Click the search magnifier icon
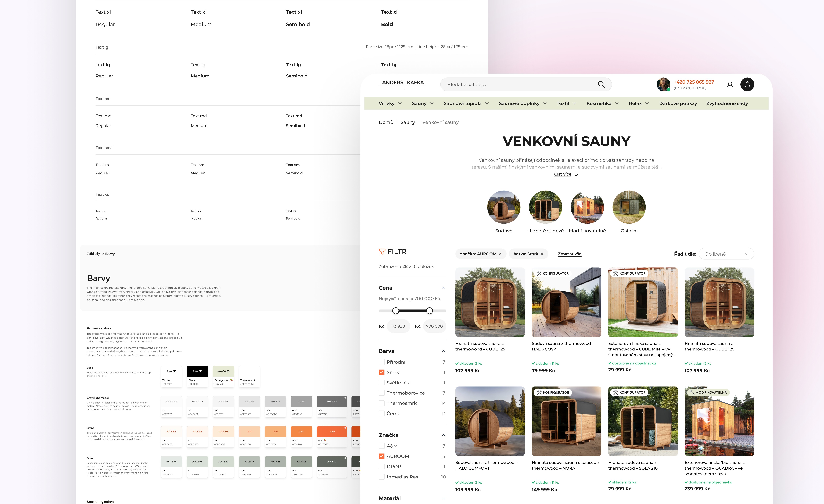Viewport: 824px width, 504px height. click(x=601, y=85)
